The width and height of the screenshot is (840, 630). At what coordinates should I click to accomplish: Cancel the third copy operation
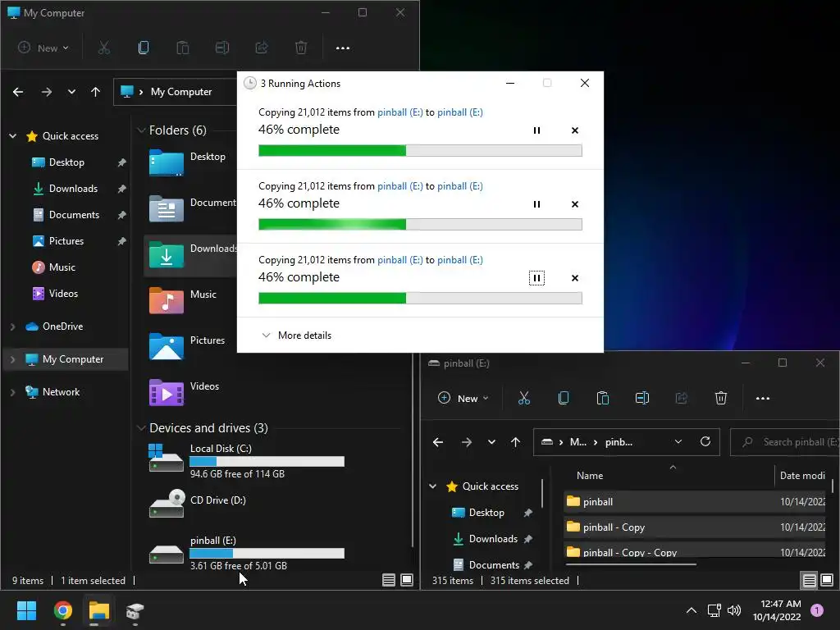point(575,278)
